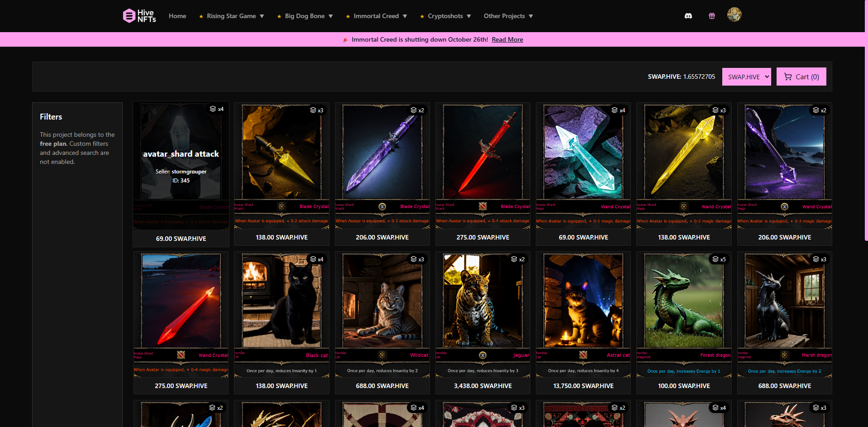
Task: Click the gift box icon
Action: point(711,16)
